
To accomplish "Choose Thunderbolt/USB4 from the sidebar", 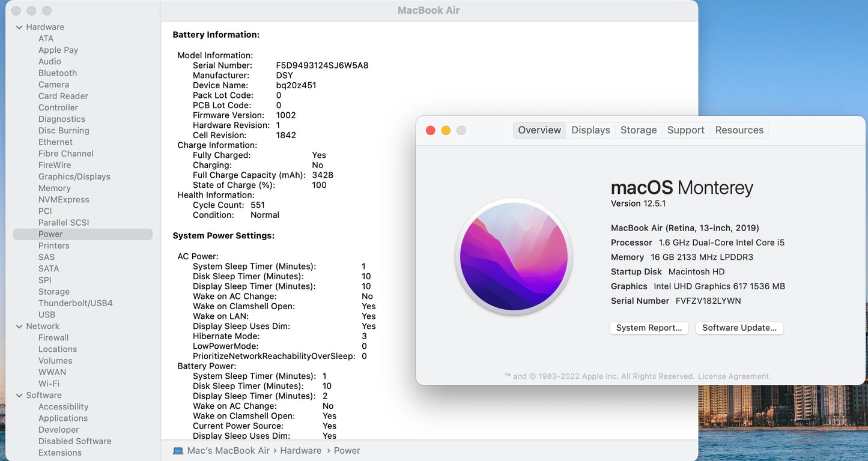I will tap(76, 303).
